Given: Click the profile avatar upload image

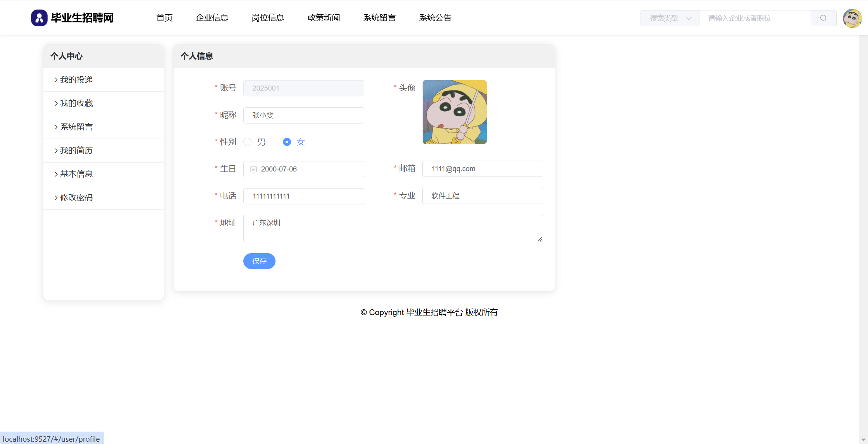Looking at the screenshot, I should pyautogui.click(x=455, y=112).
